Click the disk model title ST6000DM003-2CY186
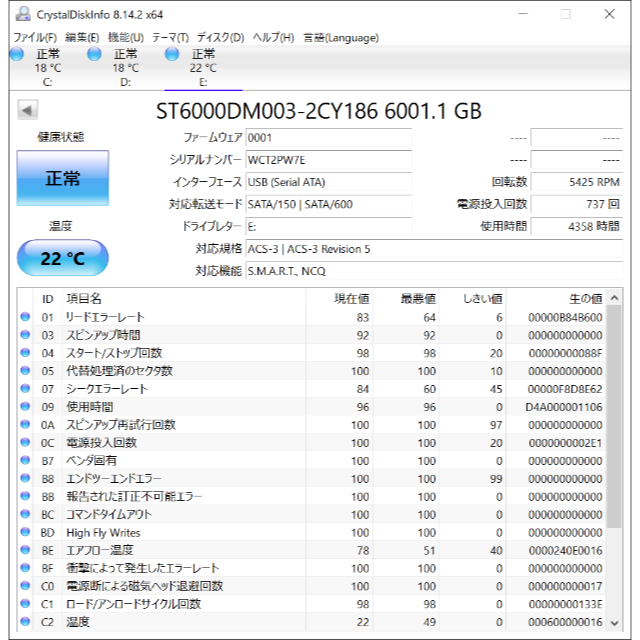 pos(267,111)
